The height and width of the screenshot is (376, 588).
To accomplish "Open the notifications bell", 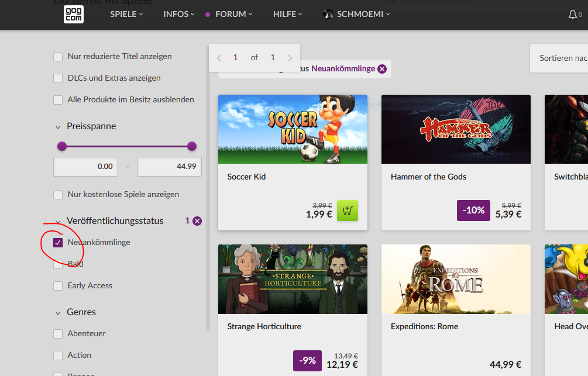I will point(573,14).
